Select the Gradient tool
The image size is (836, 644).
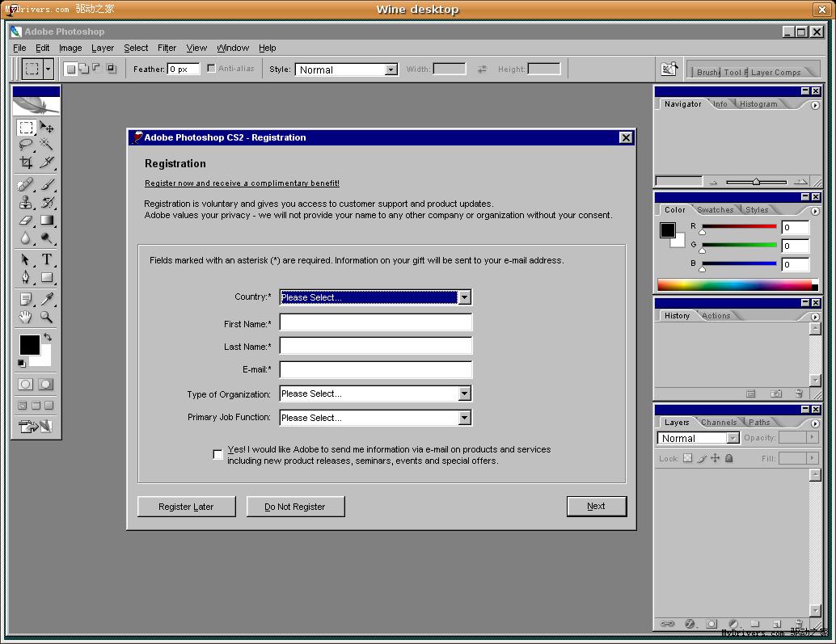pos(46,220)
